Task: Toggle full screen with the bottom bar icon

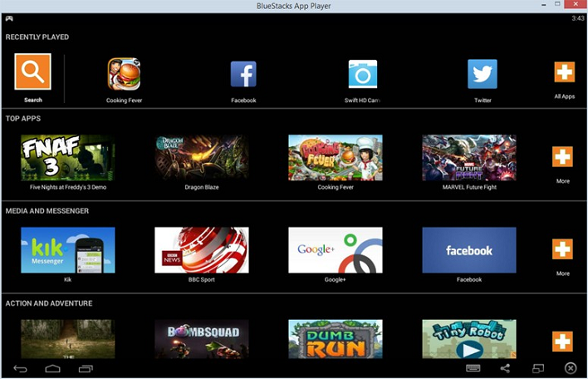Action: [538, 368]
